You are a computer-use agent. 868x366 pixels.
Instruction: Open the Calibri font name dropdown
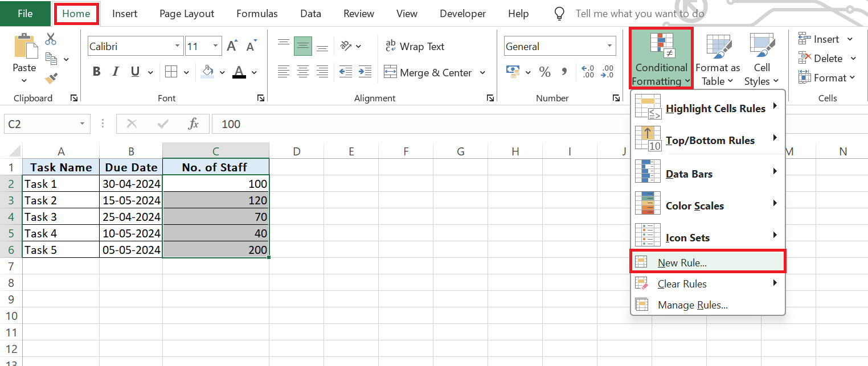click(177, 46)
